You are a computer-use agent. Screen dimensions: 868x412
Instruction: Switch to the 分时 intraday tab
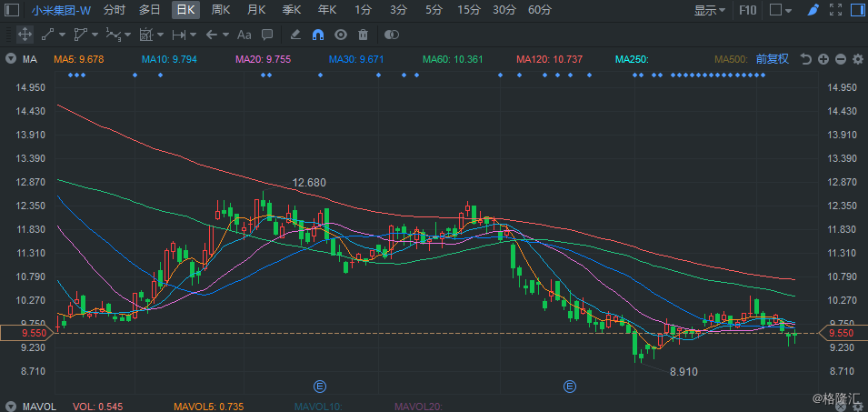coord(114,9)
